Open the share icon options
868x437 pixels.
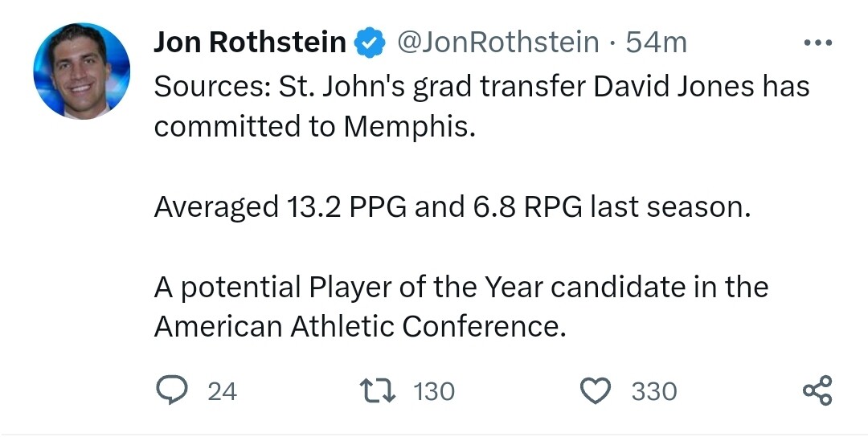pyautogui.click(x=817, y=390)
